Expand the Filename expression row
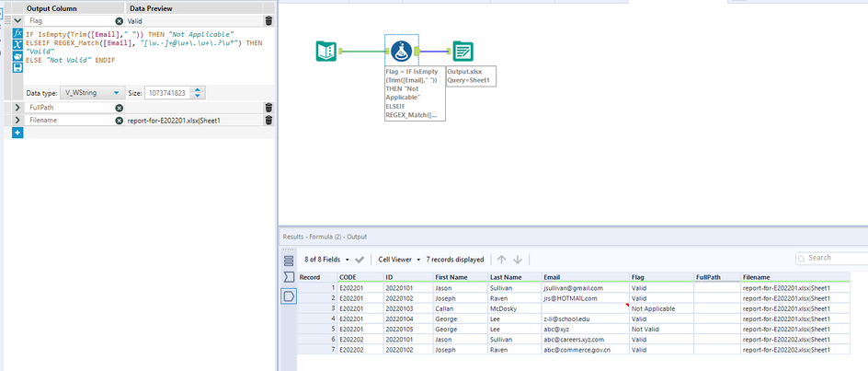The height and width of the screenshot is (371, 868). [18, 120]
